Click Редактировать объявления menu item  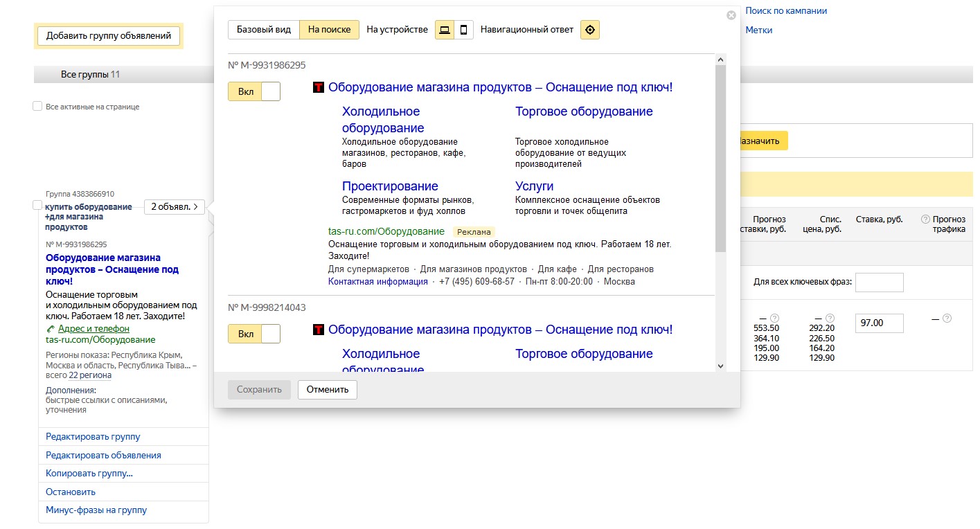(x=103, y=456)
